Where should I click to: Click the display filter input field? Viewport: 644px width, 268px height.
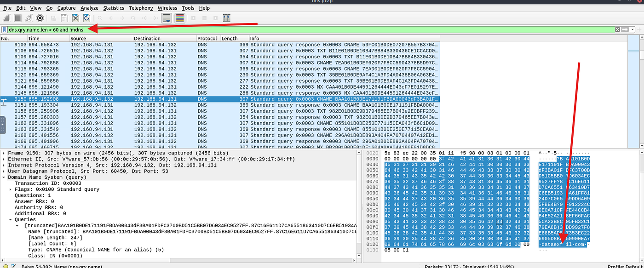(311, 29)
